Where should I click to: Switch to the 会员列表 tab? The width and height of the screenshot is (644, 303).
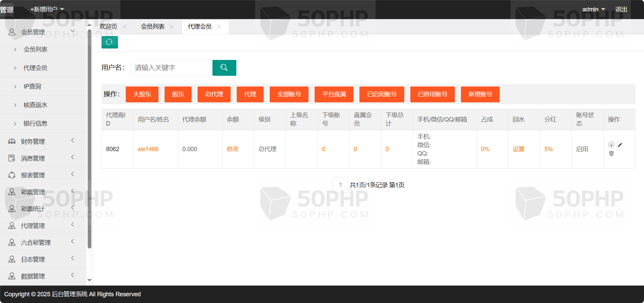pyautogui.click(x=153, y=27)
